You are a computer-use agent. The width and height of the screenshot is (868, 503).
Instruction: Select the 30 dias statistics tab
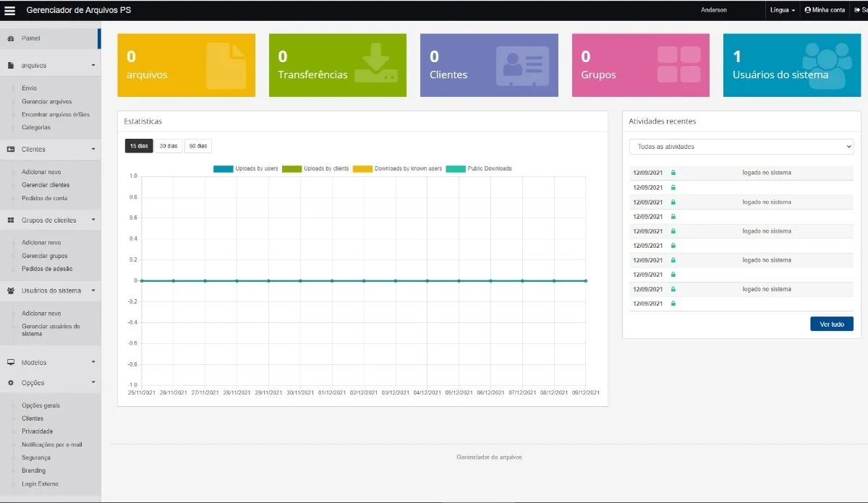tap(168, 146)
